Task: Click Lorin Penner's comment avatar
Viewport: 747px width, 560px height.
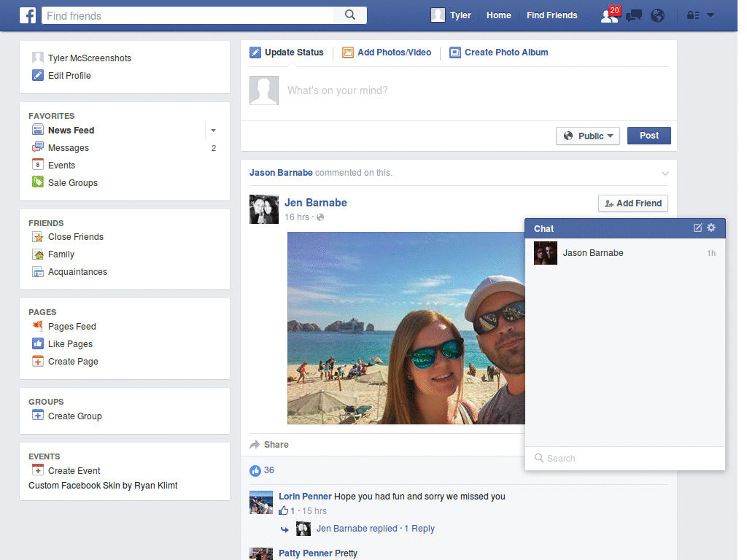Action: coord(261,502)
